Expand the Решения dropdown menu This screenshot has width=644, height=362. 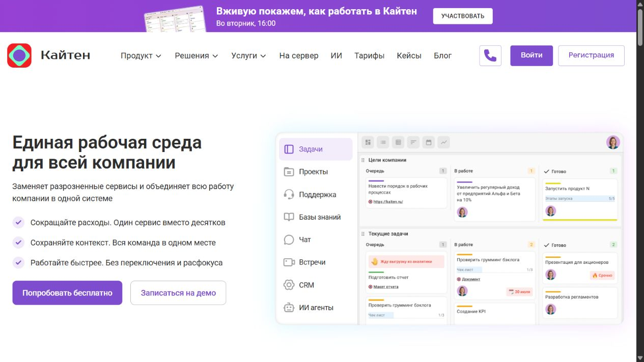(197, 56)
